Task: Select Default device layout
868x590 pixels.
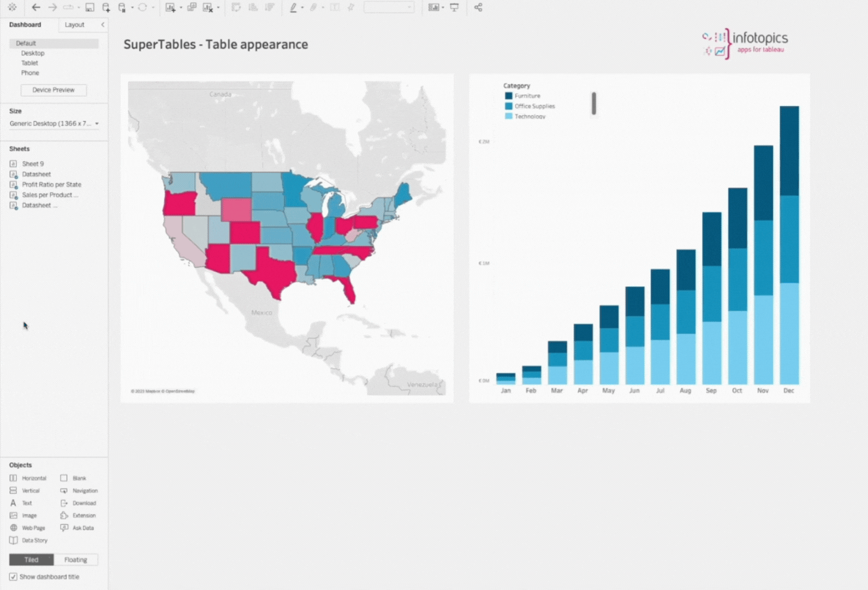Action: pos(54,43)
